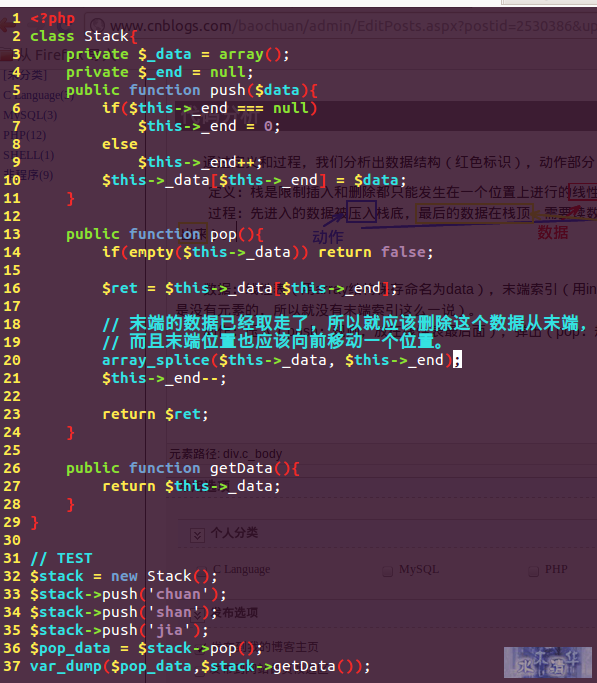Click the Firefox bookmarks folder icon
The width and height of the screenshot is (597, 683).
(6, 55)
